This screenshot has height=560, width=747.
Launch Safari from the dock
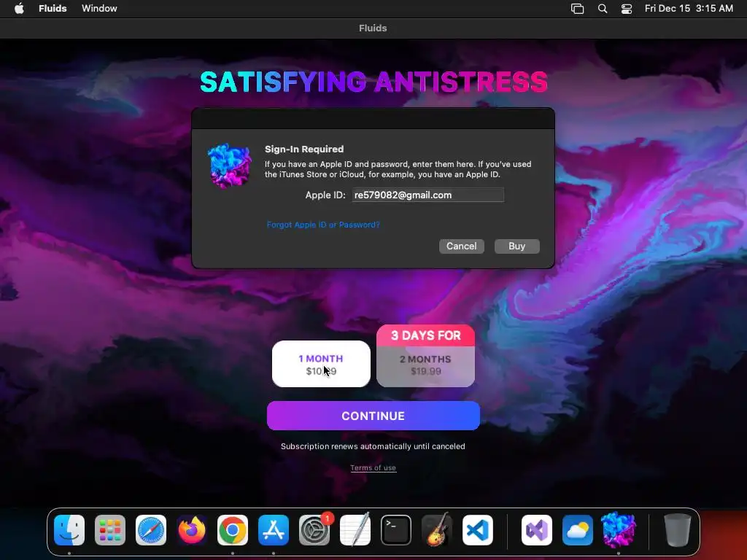point(151,530)
